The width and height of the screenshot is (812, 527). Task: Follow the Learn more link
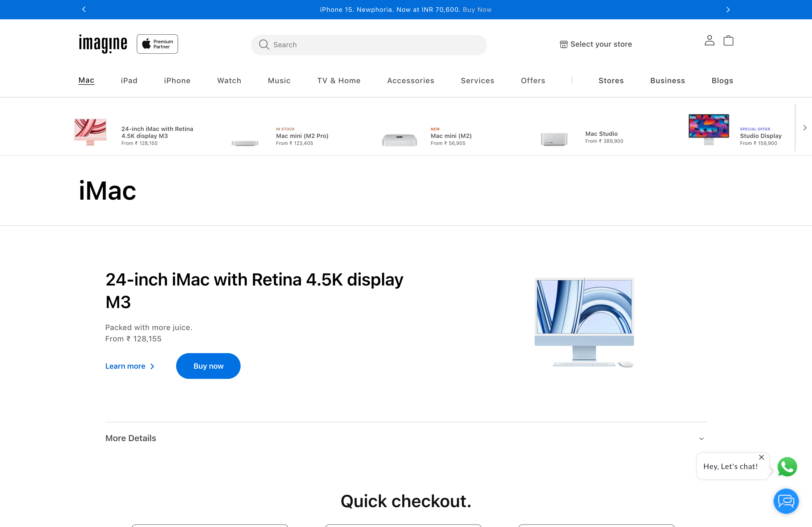pyautogui.click(x=126, y=366)
